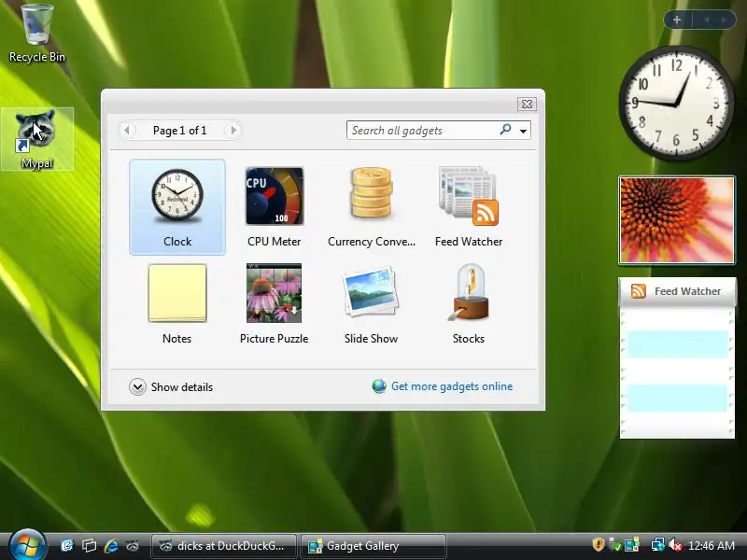
Task: Select the Slide Show gadget
Action: tap(371, 304)
